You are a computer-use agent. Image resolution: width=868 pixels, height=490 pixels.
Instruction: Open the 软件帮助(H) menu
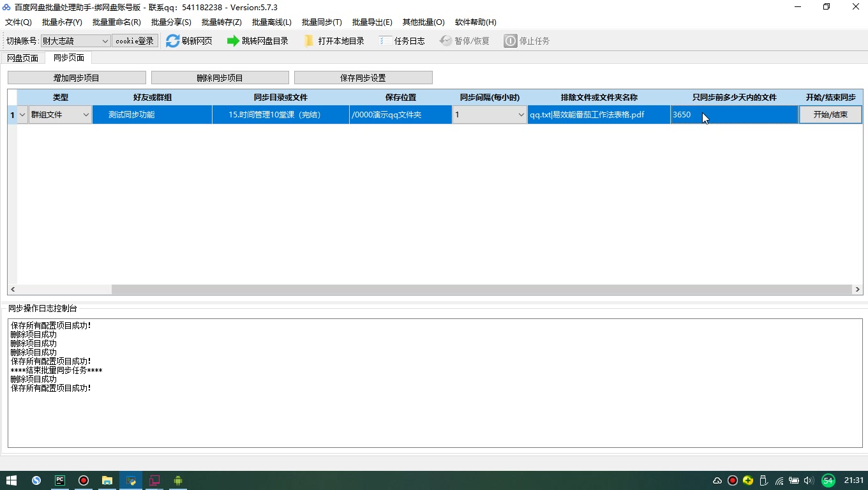475,22
